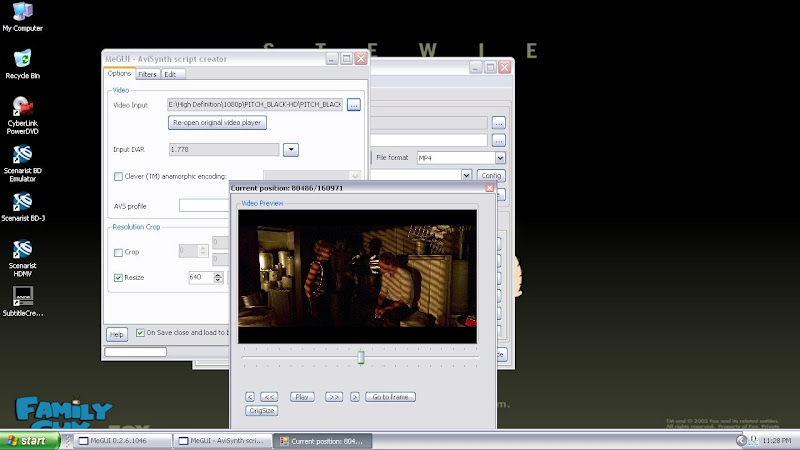Launch Scenarist BD-J desktop icon
This screenshot has height=450, width=800.
click(x=22, y=207)
